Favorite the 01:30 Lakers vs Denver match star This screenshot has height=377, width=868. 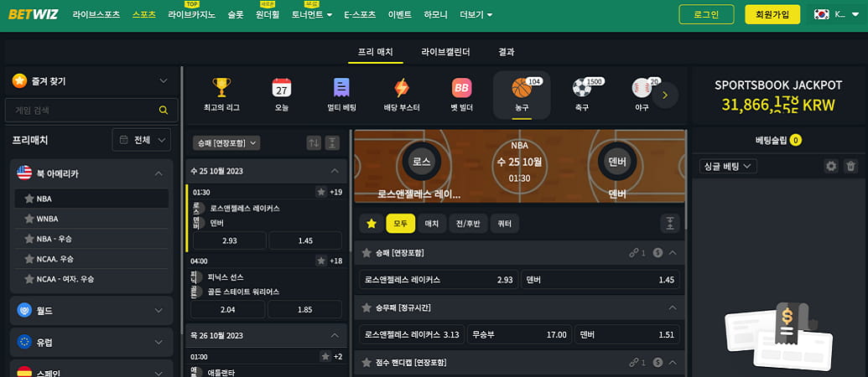click(x=320, y=192)
